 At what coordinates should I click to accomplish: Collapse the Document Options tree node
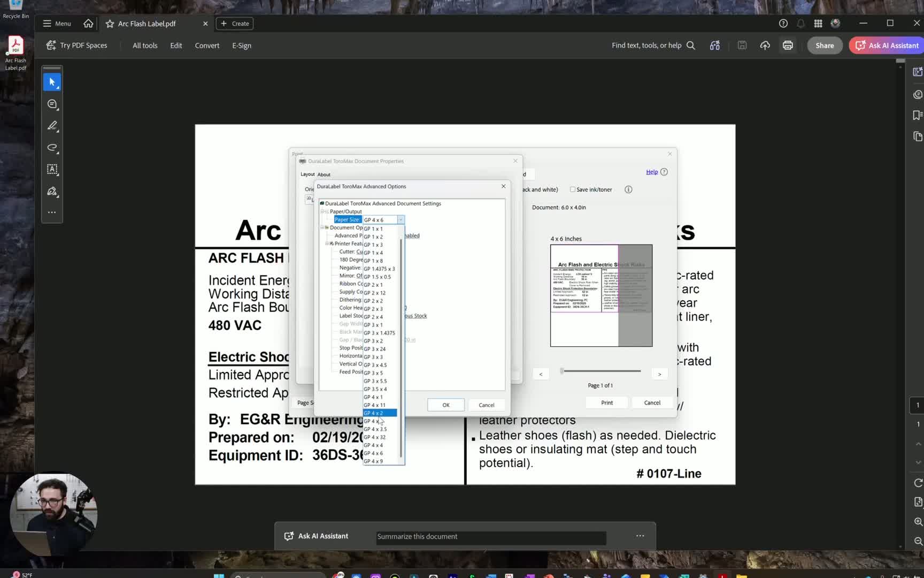point(322,227)
